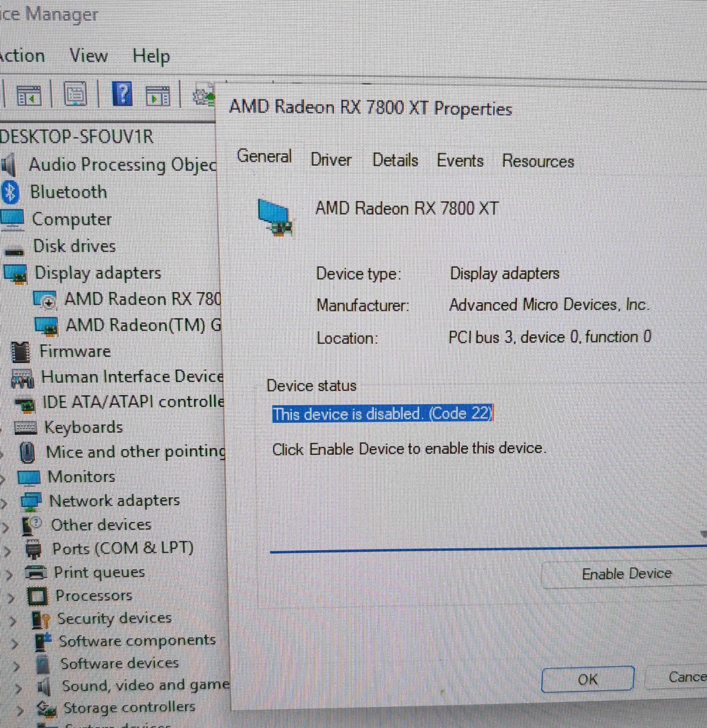Image resolution: width=707 pixels, height=728 pixels.
Task: Click the Bluetooth category icon
Action: [10, 192]
